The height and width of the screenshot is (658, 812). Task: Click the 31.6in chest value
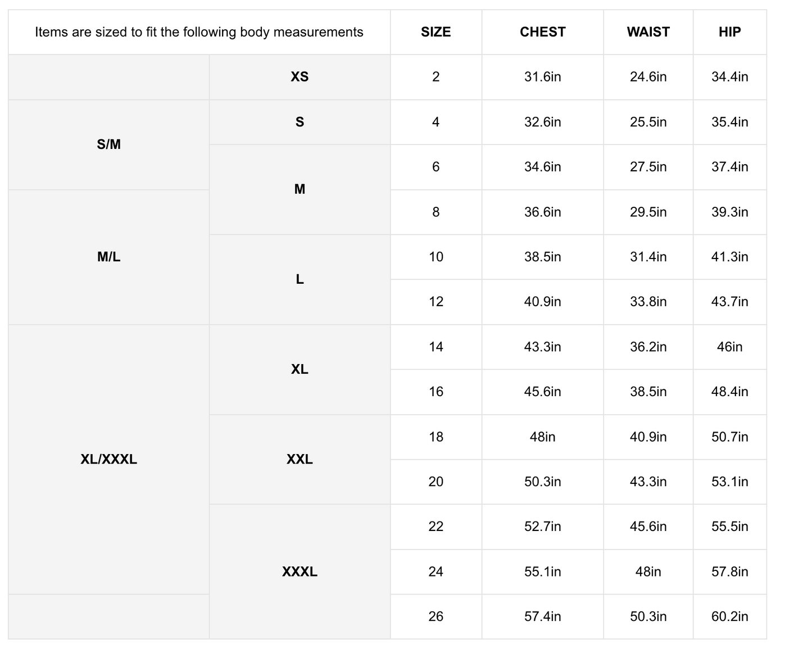point(542,77)
